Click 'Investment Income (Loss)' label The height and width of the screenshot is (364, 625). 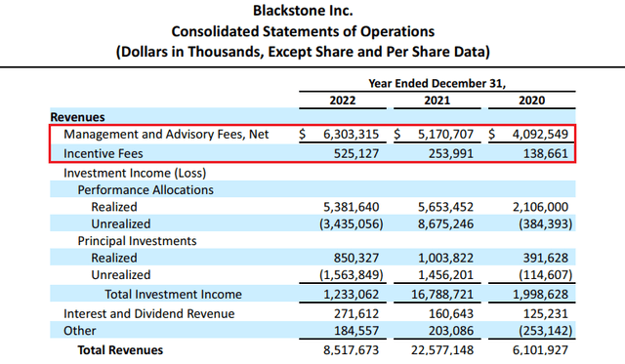pyautogui.click(x=135, y=174)
